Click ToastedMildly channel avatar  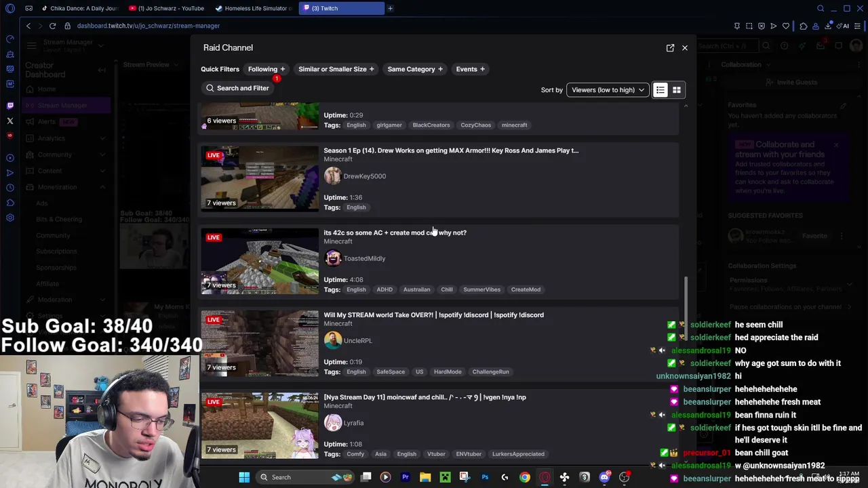point(332,258)
